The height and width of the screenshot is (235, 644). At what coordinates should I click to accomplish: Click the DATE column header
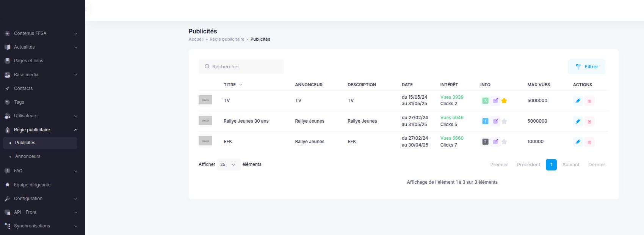point(407,85)
